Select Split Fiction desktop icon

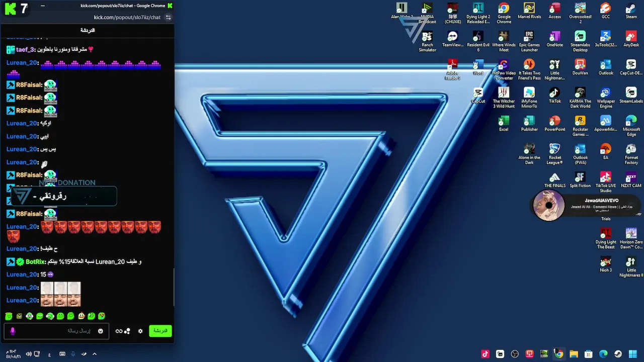[x=580, y=180]
